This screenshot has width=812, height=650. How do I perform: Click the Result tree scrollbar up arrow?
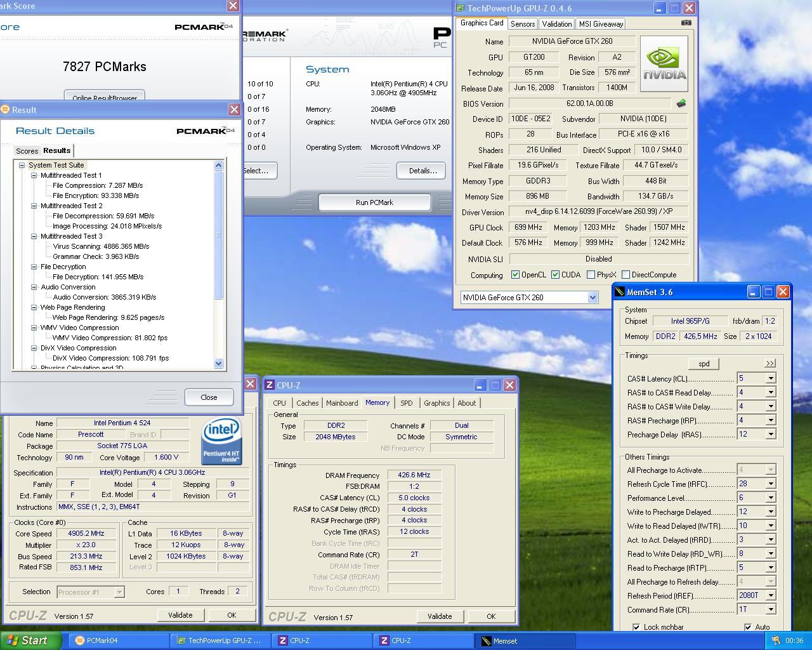pyautogui.click(x=219, y=165)
